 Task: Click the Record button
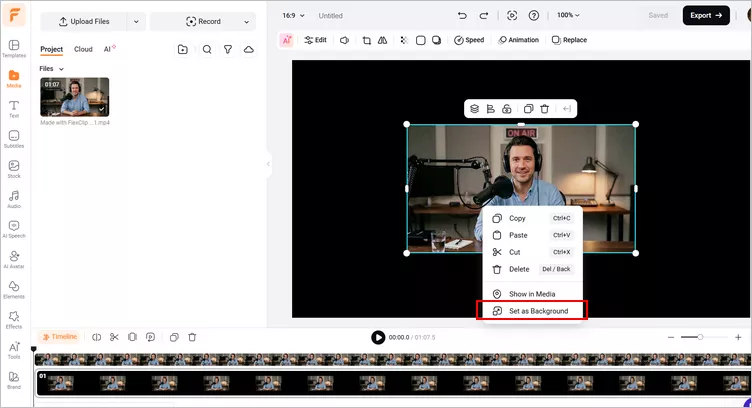203,22
